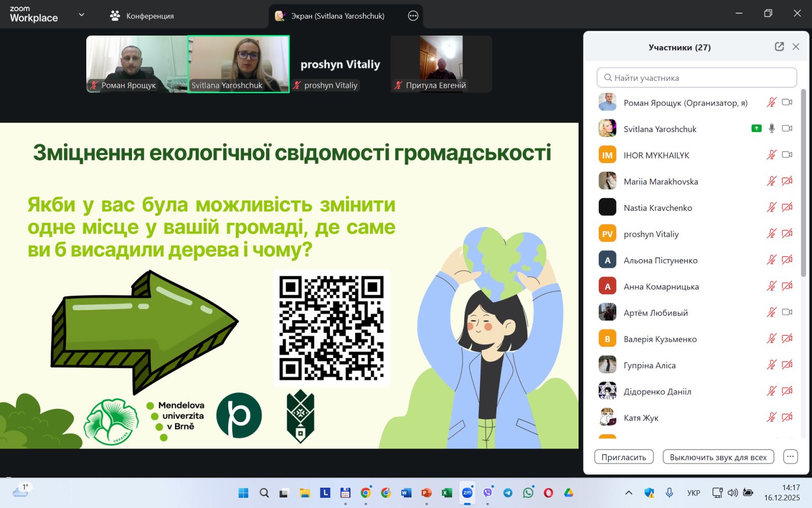The image size is (812, 508).
Task: Focus the Найти участника search field
Action: pos(697,78)
